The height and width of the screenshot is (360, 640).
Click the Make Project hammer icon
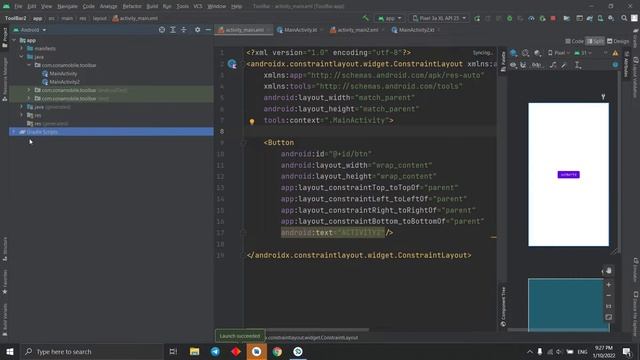(x=365, y=18)
